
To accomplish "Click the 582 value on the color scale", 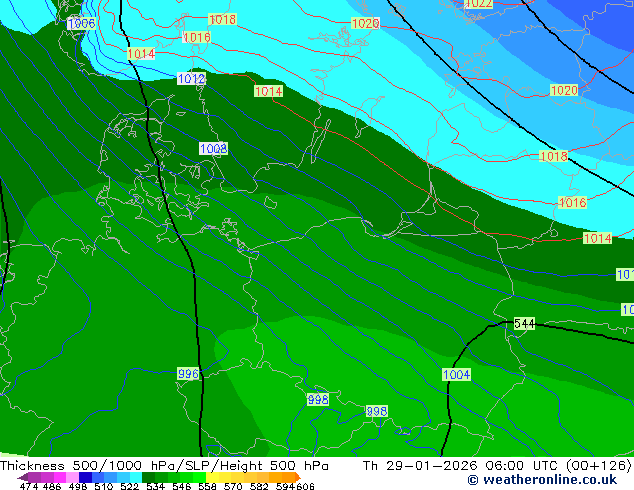I will tap(259, 486).
